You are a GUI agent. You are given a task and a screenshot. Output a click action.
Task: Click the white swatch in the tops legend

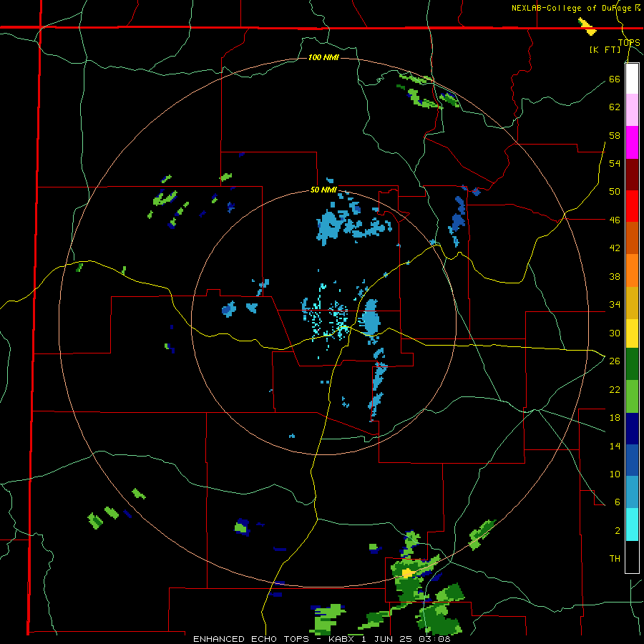(632, 79)
